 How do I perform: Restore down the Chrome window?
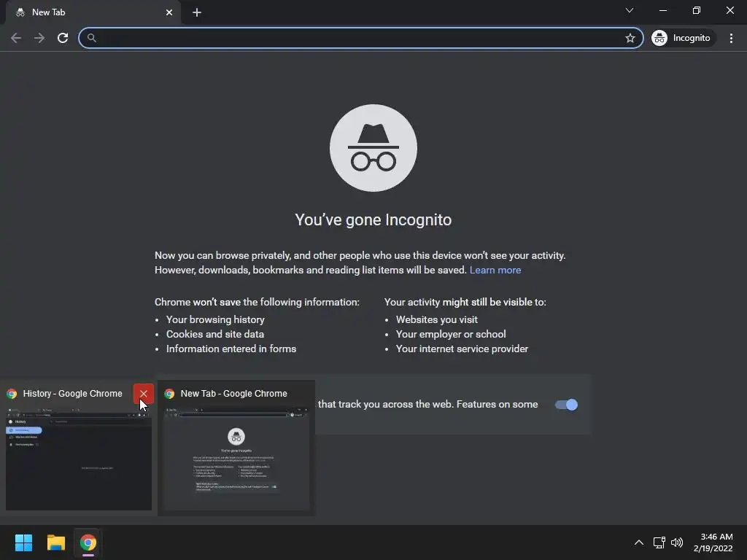697,10
